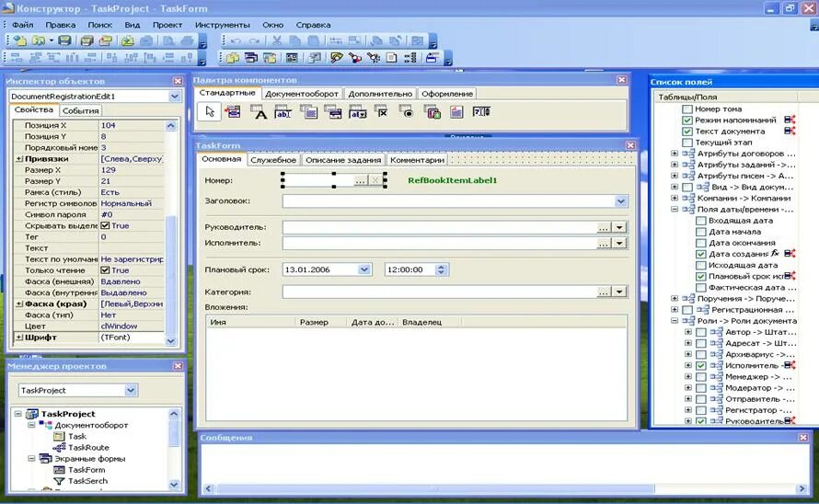Select Task under Документооборот in project tree

[76, 436]
